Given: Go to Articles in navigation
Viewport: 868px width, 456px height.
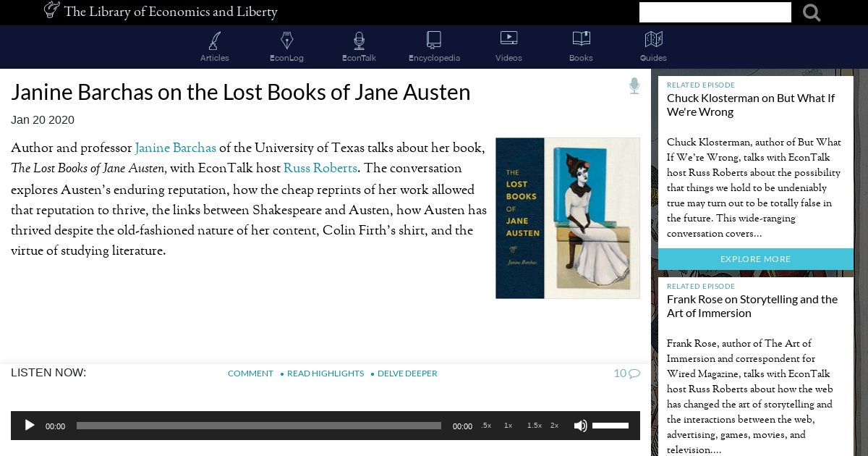Looking at the screenshot, I should [215, 58].
